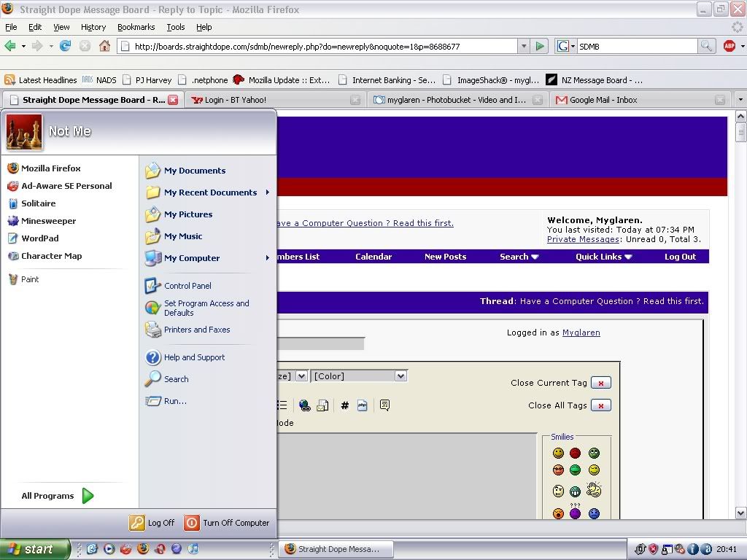Viewport: 747px width, 560px height.
Task: Click Turn Off Computer button
Action: click(226, 523)
